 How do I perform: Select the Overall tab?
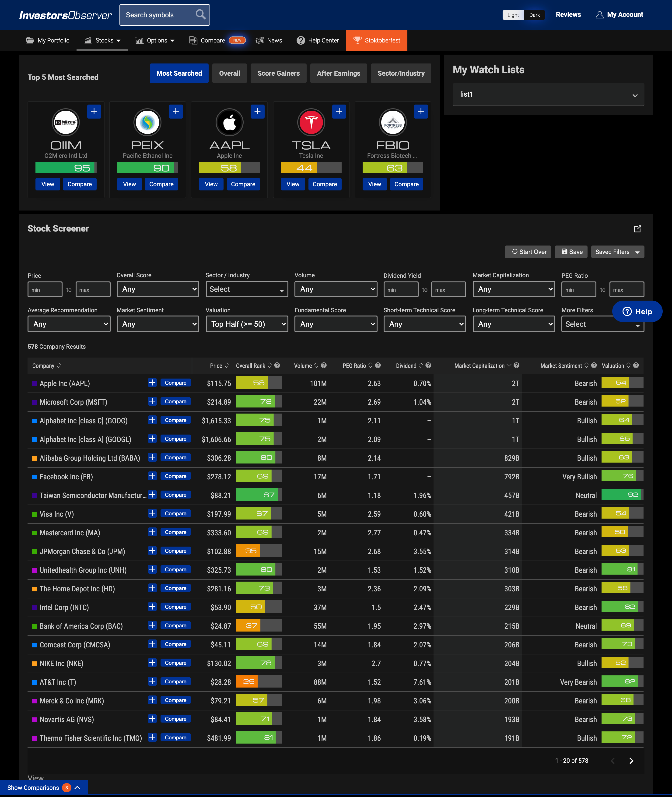coord(229,73)
